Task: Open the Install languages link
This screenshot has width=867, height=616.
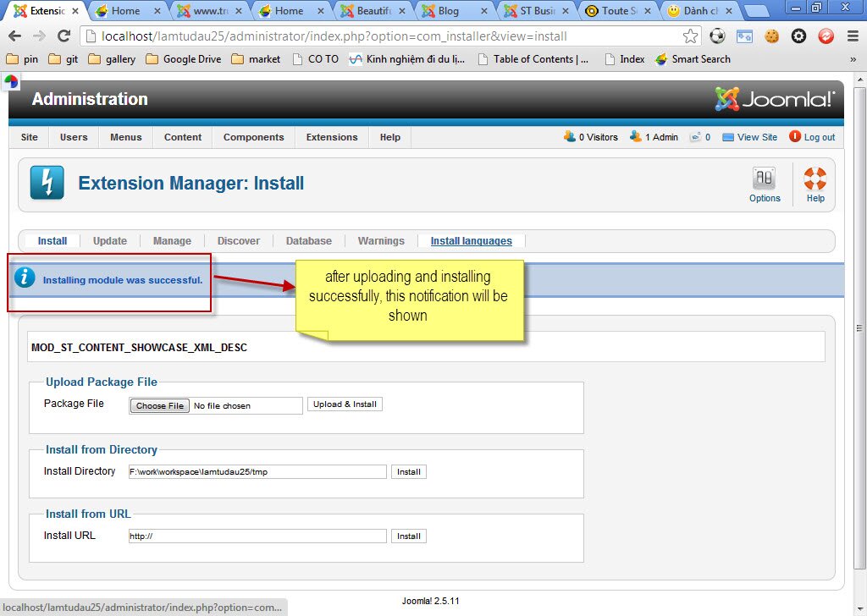Action: pyautogui.click(x=471, y=241)
